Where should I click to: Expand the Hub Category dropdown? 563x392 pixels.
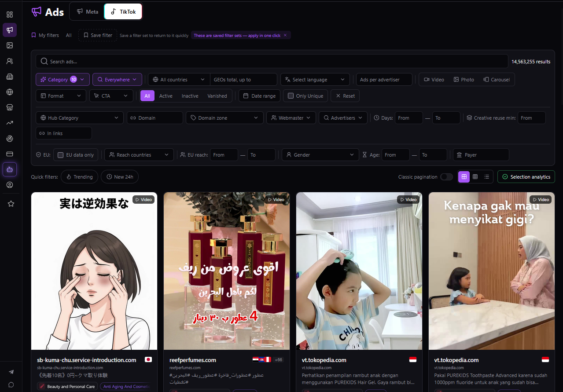pos(80,118)
